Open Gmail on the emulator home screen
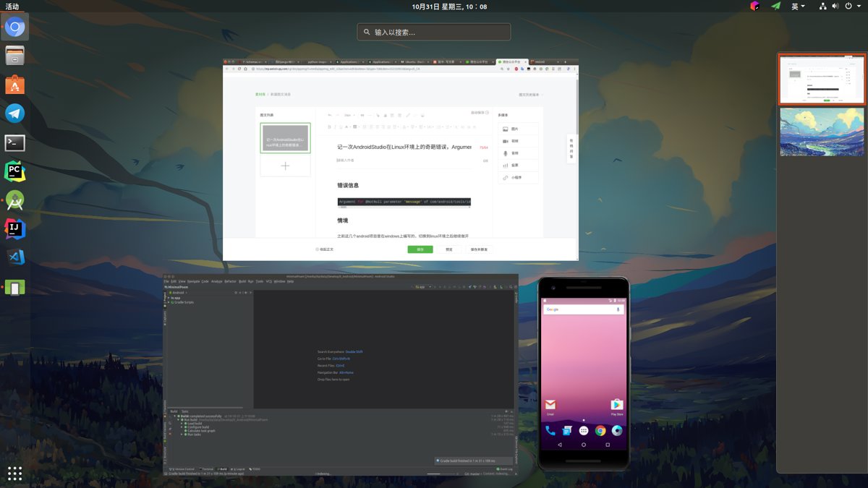This screenshot has height=488, width=868. (x=550, y=406)
